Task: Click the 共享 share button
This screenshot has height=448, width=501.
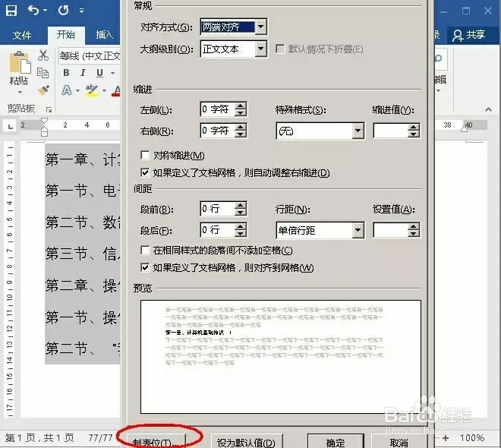Action: click(469, 35)
